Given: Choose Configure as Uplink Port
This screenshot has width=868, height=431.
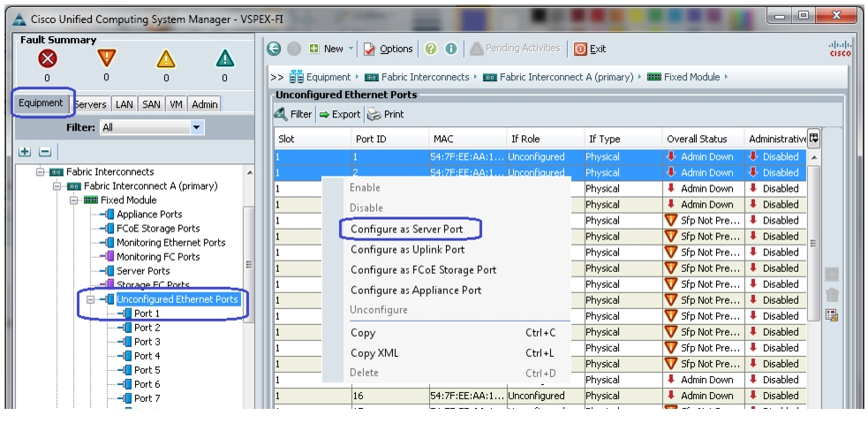Looking at the screenshot, I should pyautogui.click(x=407, y=249).
